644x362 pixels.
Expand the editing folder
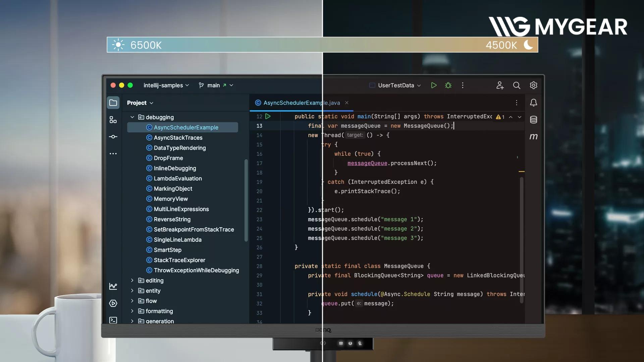click(132, 280)
